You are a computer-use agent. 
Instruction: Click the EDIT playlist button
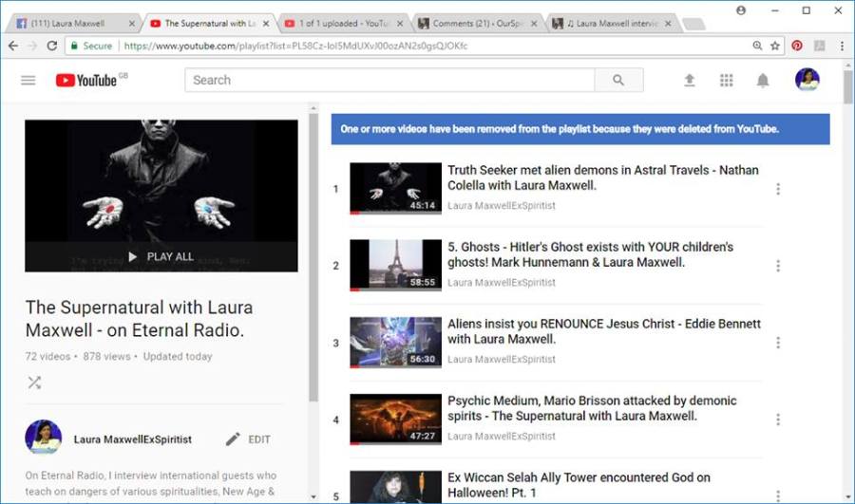click(x=249, y=439)
